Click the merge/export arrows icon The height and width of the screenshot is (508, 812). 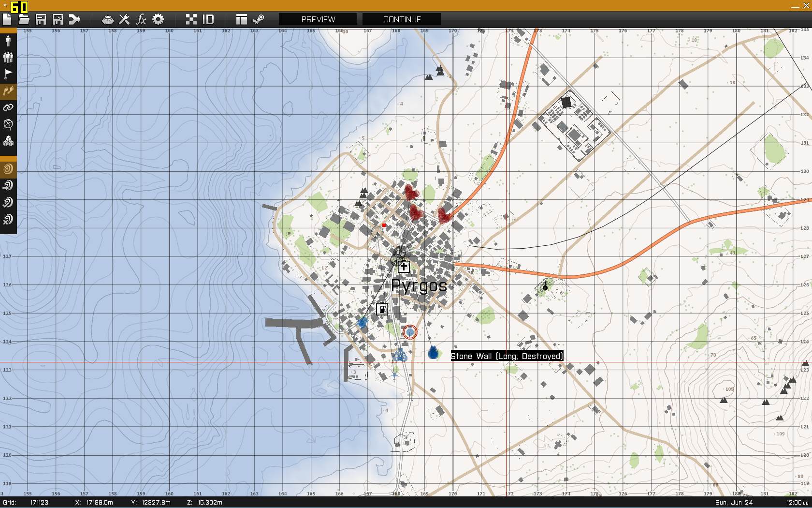[74, 19]
